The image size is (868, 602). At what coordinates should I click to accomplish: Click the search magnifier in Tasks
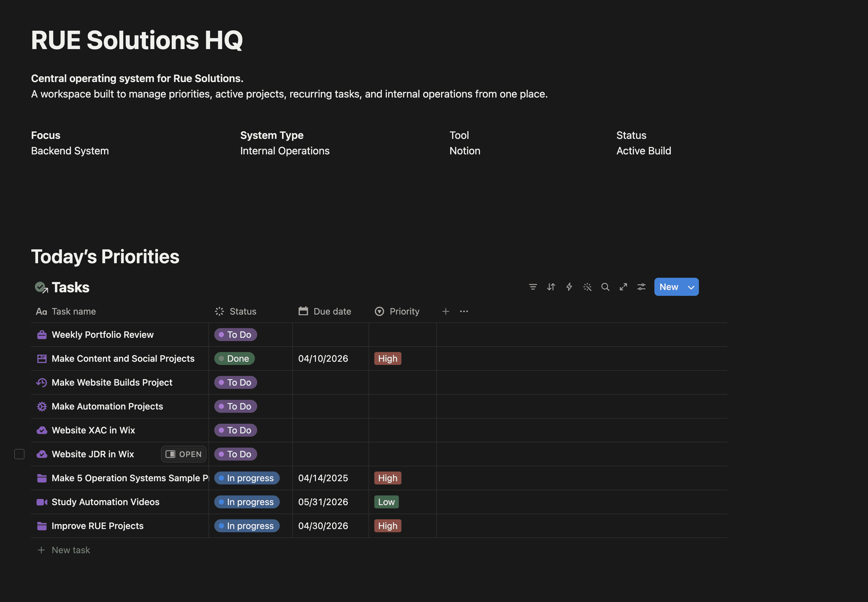point(605,287)
